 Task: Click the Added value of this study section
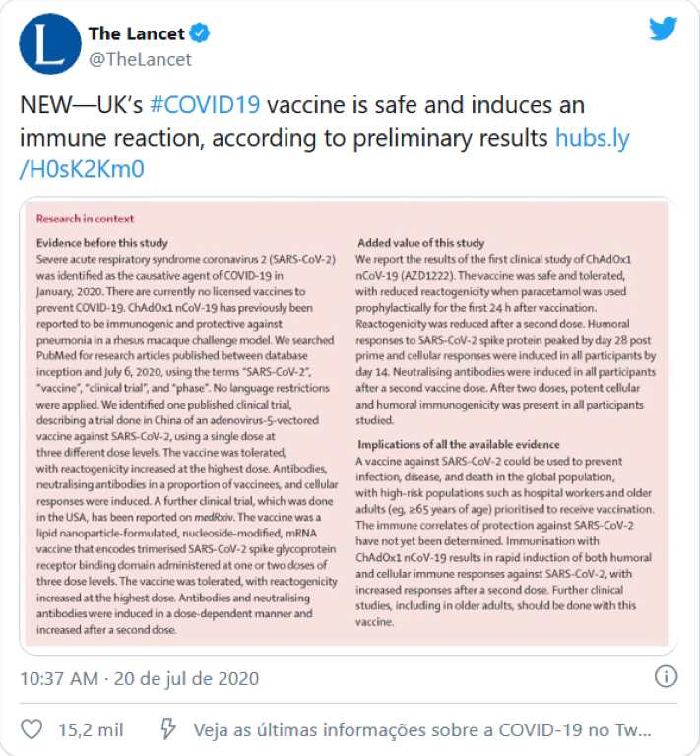tap(420, 243)
